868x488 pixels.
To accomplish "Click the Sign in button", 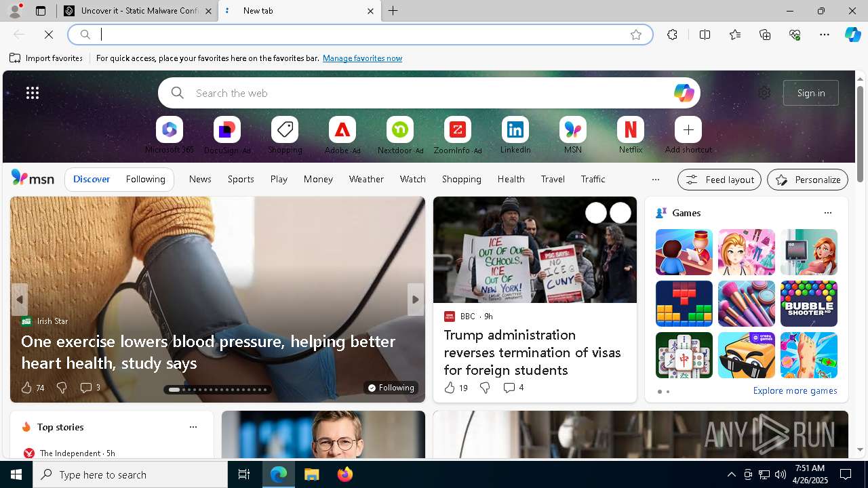I will coord(811,93).
